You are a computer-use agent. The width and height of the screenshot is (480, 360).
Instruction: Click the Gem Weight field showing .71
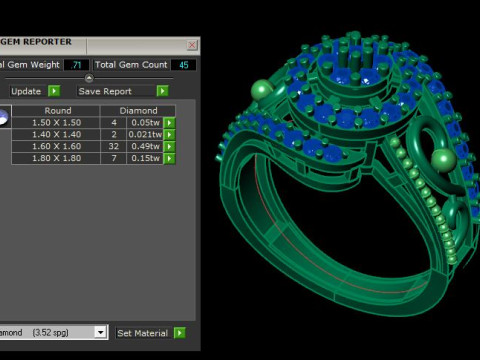tap(76, 65)
